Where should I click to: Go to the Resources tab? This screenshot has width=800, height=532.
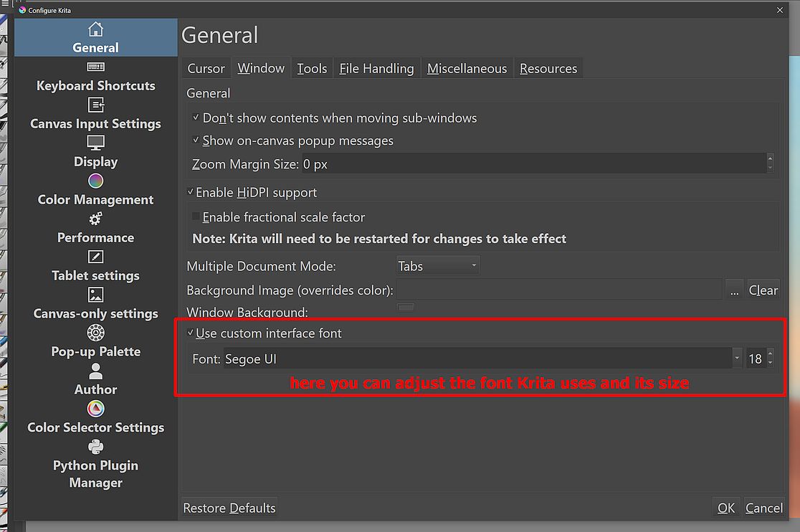(548, 68)
